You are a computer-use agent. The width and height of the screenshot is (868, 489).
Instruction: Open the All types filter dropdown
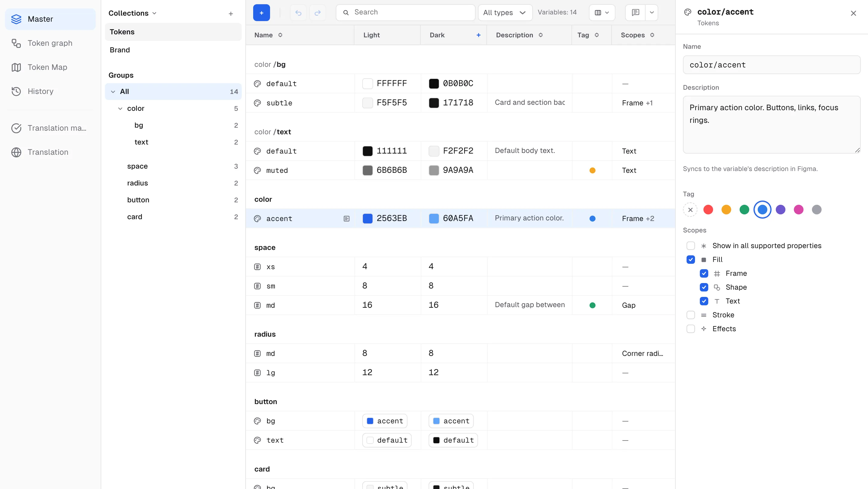pos(505,13)
